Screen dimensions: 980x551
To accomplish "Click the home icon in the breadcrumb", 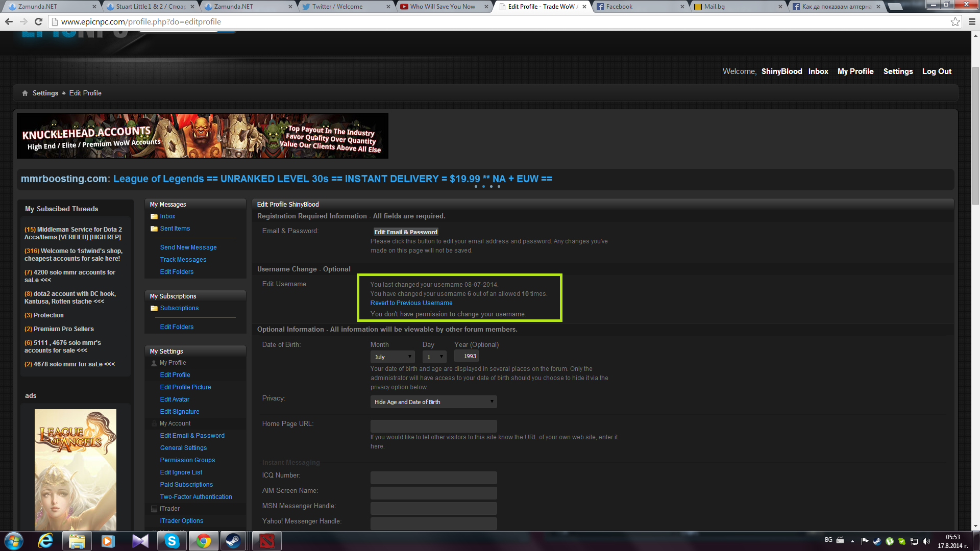I will click(x=25, y=93).
